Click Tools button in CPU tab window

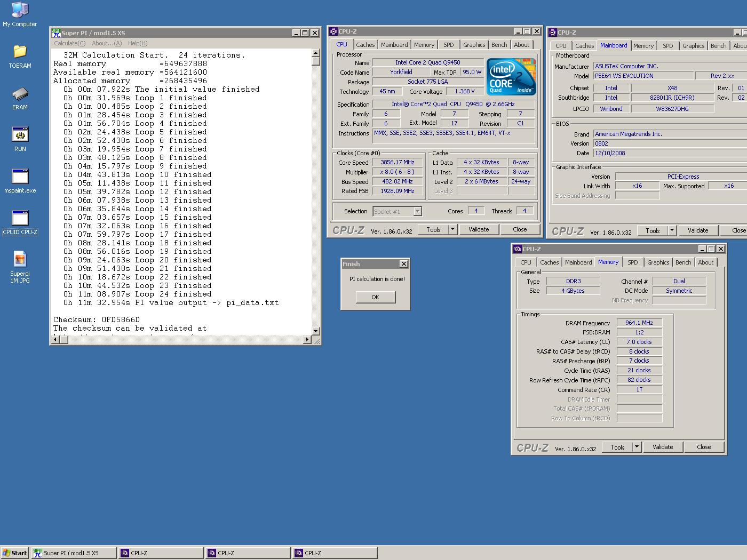click(x=433, y=229)
